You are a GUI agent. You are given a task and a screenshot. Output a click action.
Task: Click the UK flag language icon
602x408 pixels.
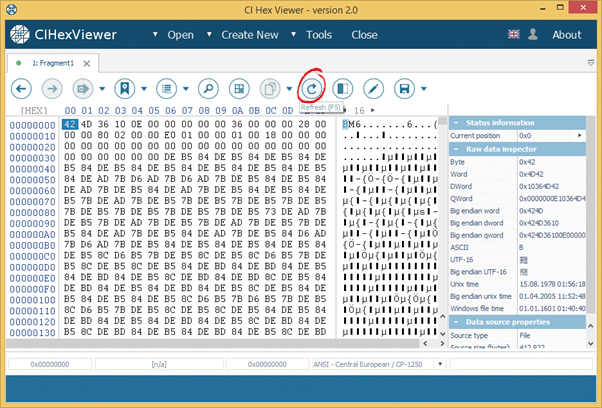(514, 34)
